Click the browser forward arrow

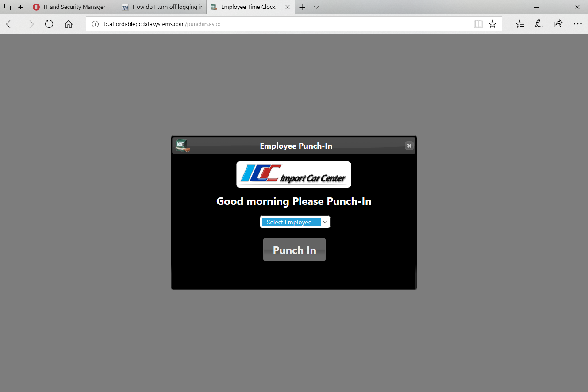(30, 24)
